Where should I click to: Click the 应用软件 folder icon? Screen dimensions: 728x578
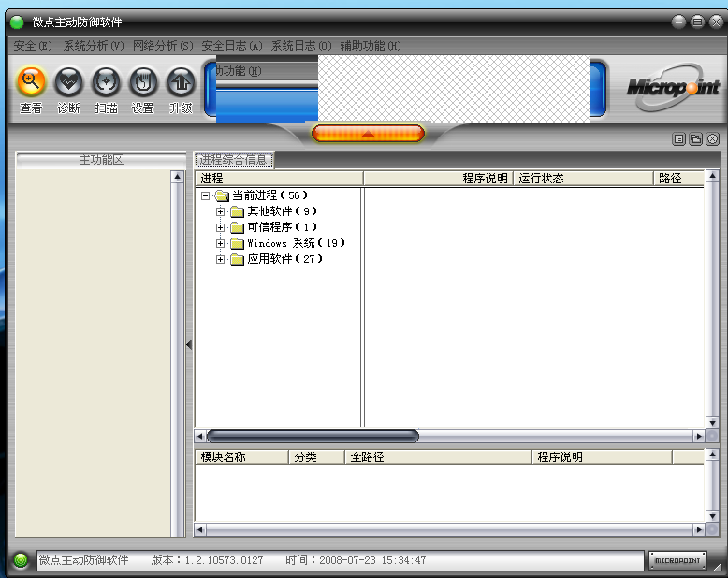pos(238,259)
